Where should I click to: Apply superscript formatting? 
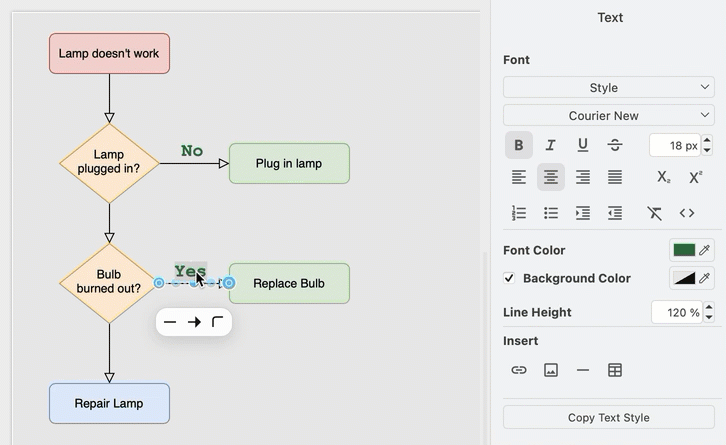click(x=695, y=177)
